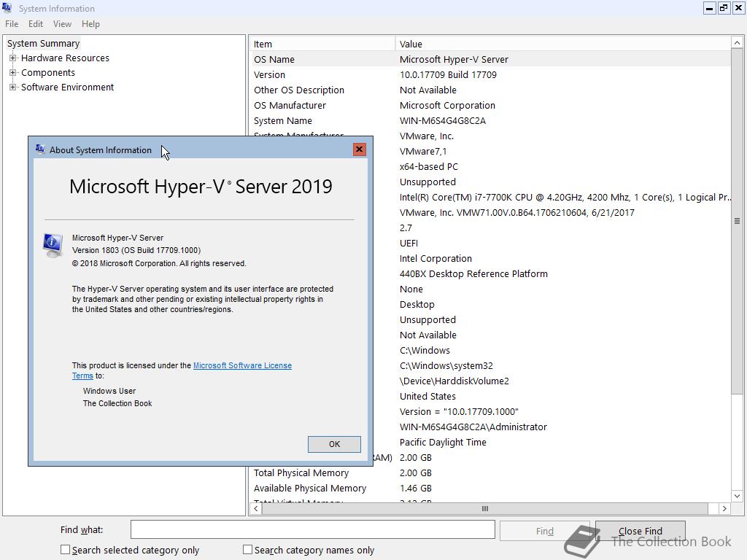Open the Microsoft Software License link
747x560 pixels.
[x=242, y=365]
